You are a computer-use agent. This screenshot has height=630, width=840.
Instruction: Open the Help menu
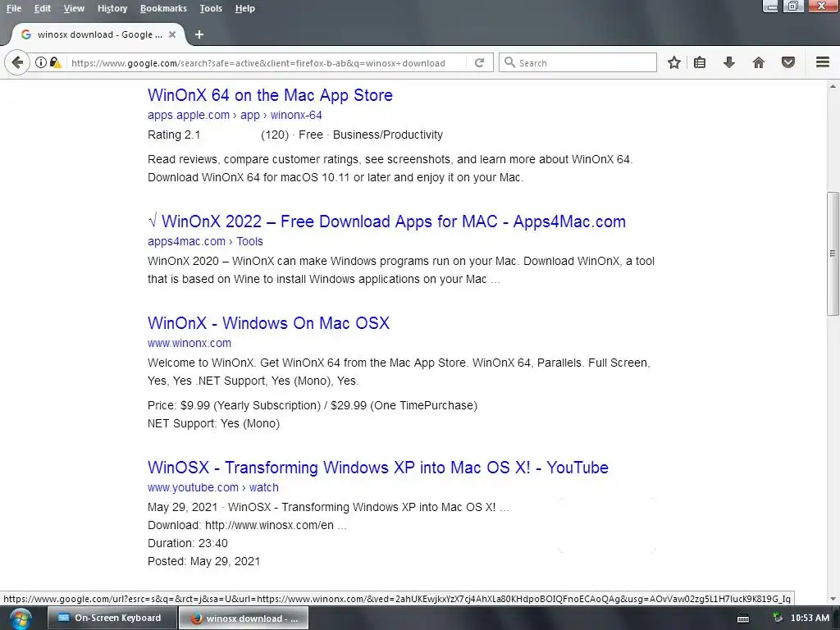pyautogui.click(x=244, y=8)
